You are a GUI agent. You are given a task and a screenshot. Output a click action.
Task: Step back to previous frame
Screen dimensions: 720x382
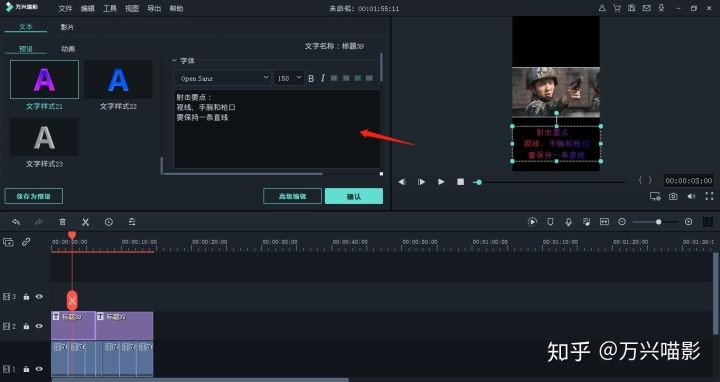tap(402, 182)
